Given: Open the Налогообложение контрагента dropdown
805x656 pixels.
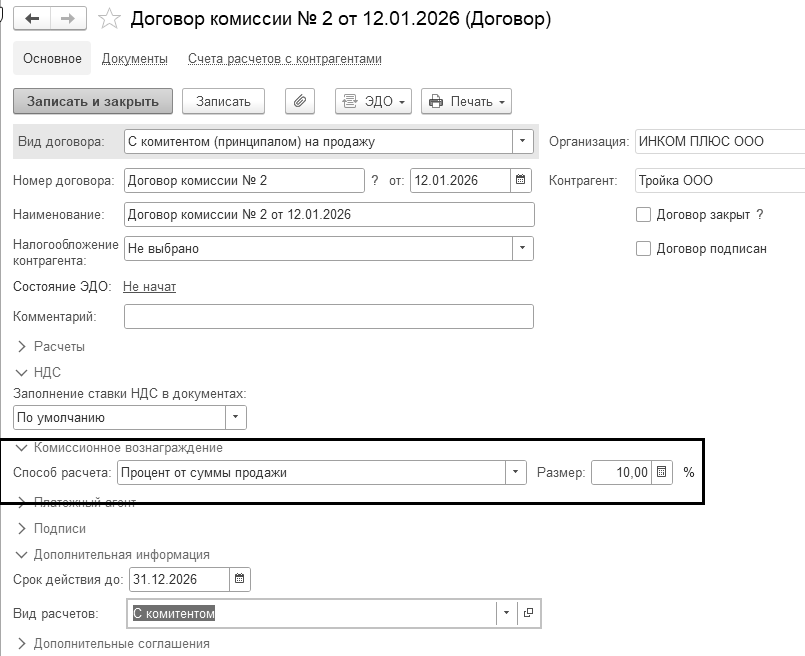Looking at the screenshot, I should tap(523, 248).
